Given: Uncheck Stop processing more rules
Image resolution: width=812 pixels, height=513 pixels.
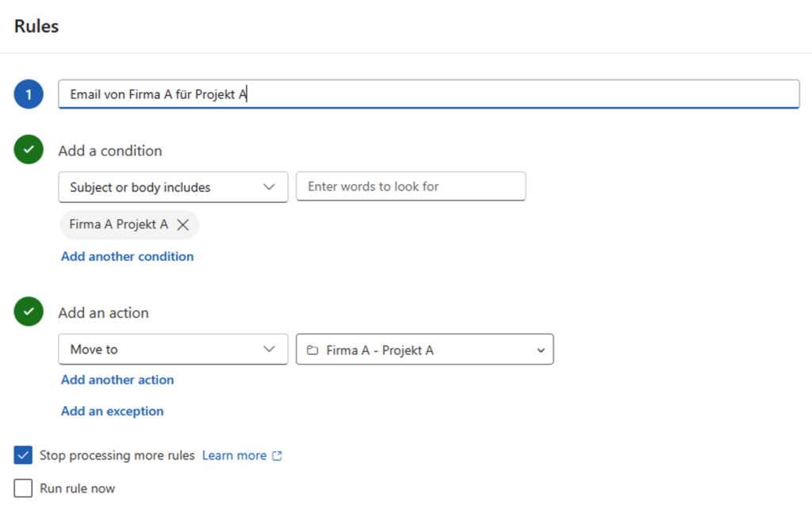Looking at the screenshot, I should (23, 456).
